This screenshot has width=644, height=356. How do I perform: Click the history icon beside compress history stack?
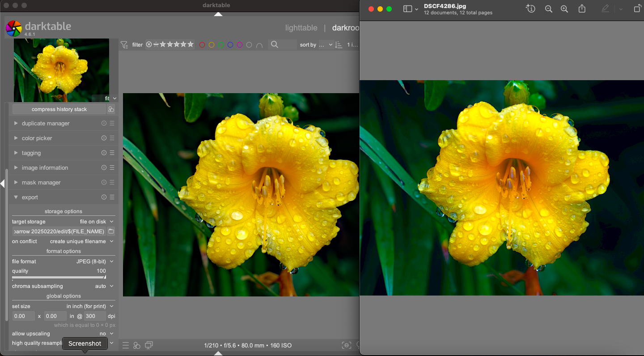tap(111, 109)
